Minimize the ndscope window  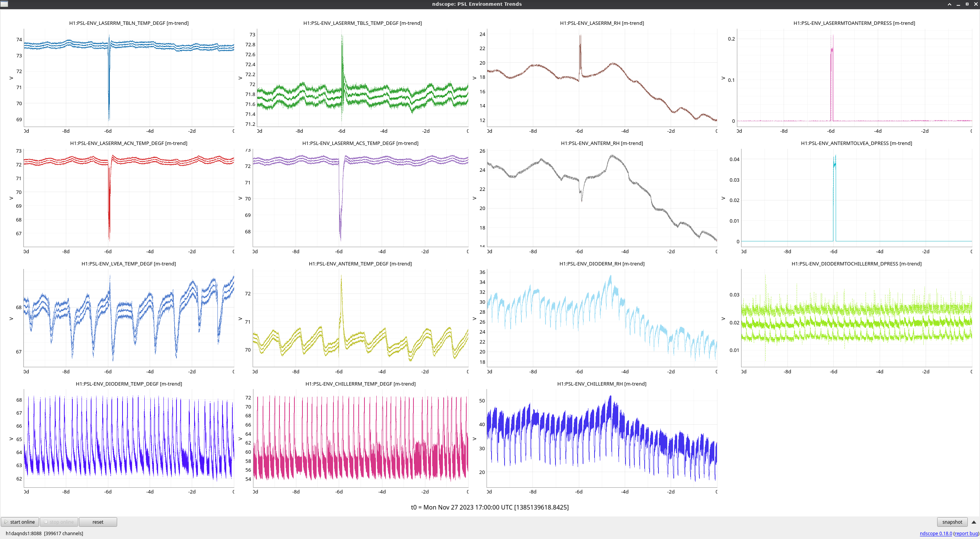pyautogui.click(x=958, y=4)
